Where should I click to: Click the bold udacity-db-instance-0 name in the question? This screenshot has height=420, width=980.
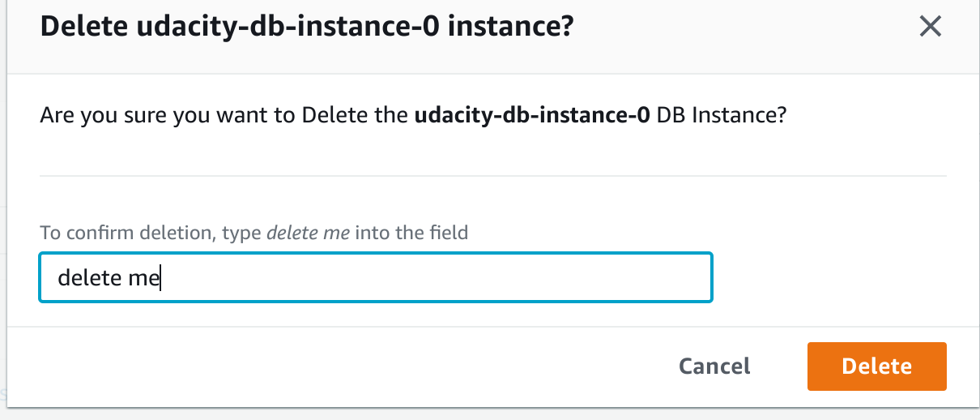coord(532,115)
